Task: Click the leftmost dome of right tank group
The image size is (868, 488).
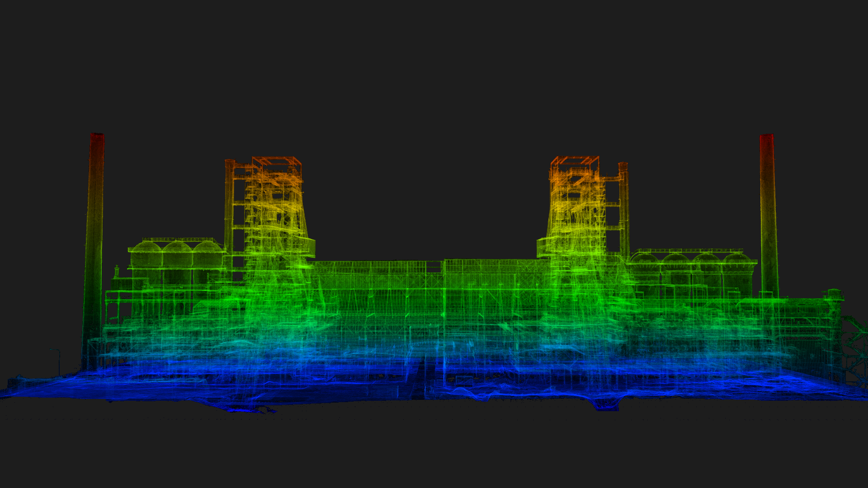Action: tap(644, 259)
